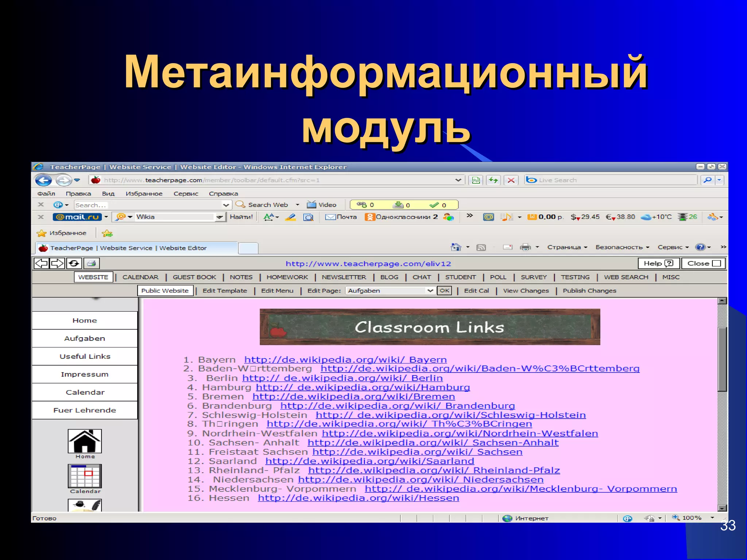
Task: Click the sidebar Calendar image
Action: [85, 477]
